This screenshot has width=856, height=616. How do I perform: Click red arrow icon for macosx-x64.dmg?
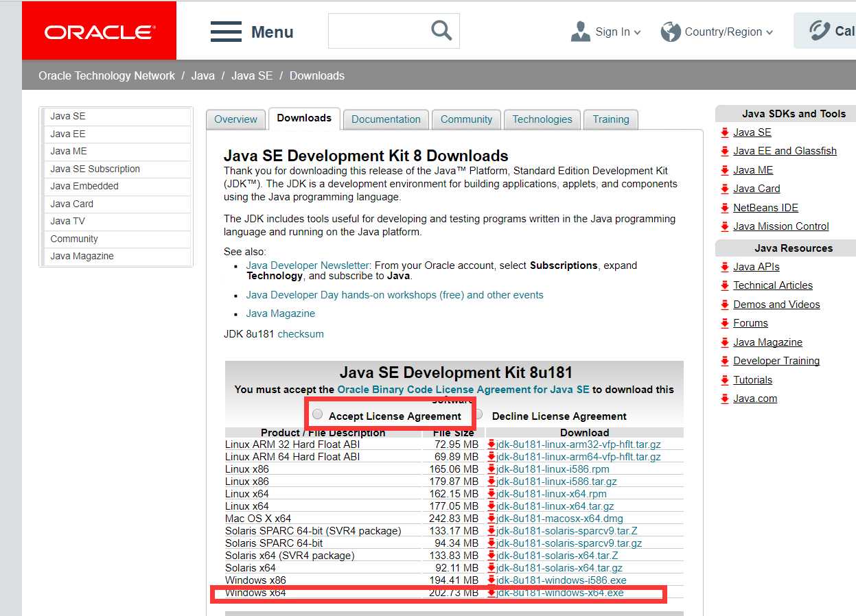point(491,519)
